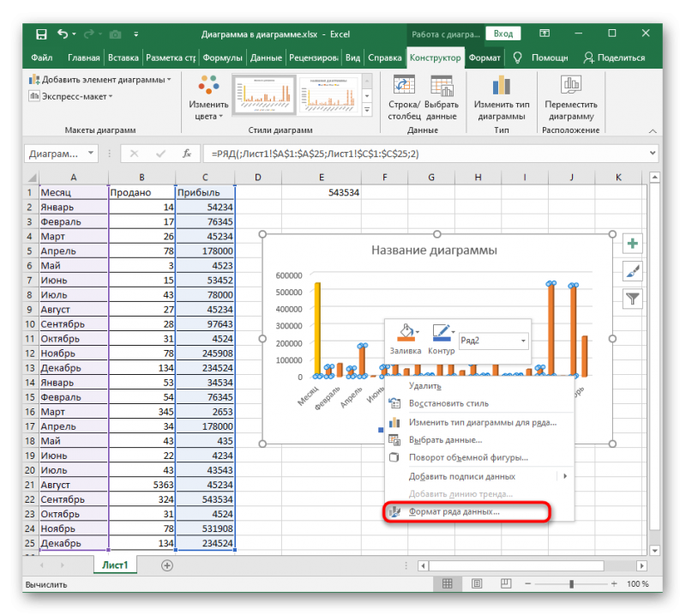Click the Лист1 sheet tab

(115, 565)
